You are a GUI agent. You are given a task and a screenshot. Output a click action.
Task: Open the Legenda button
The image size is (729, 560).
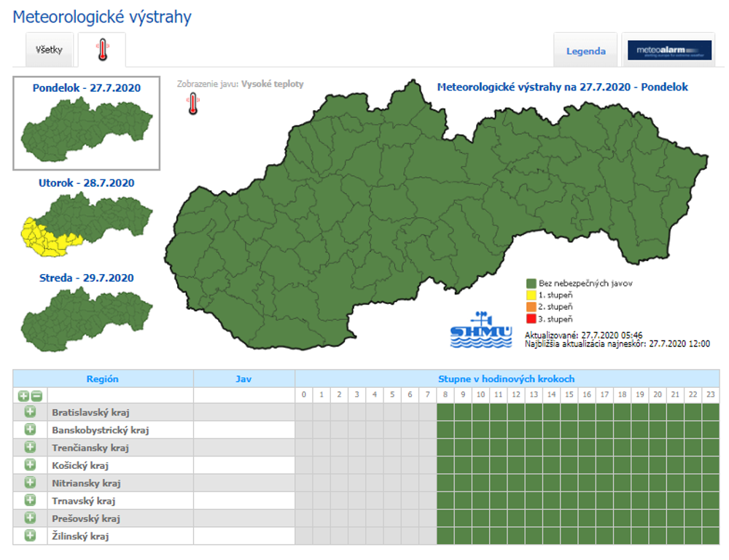(x=585, y=51)
